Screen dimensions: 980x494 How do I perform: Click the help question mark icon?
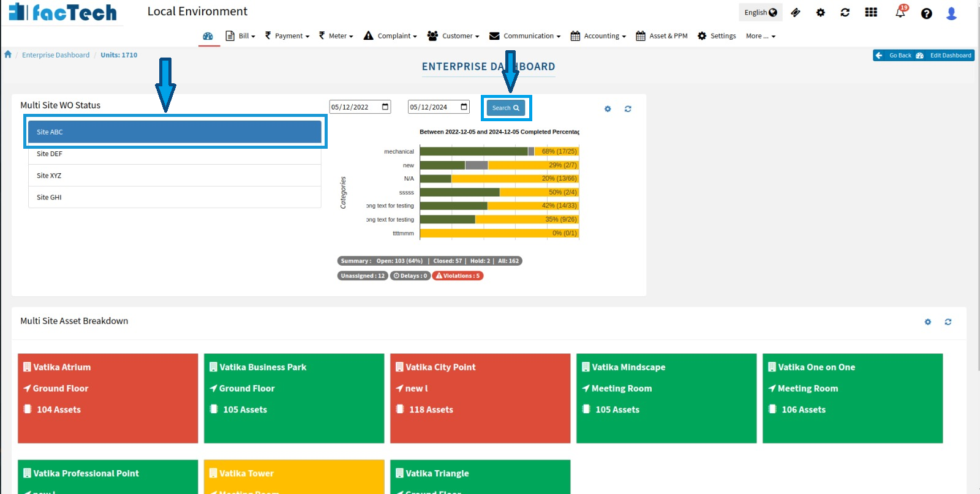(926, 13)
